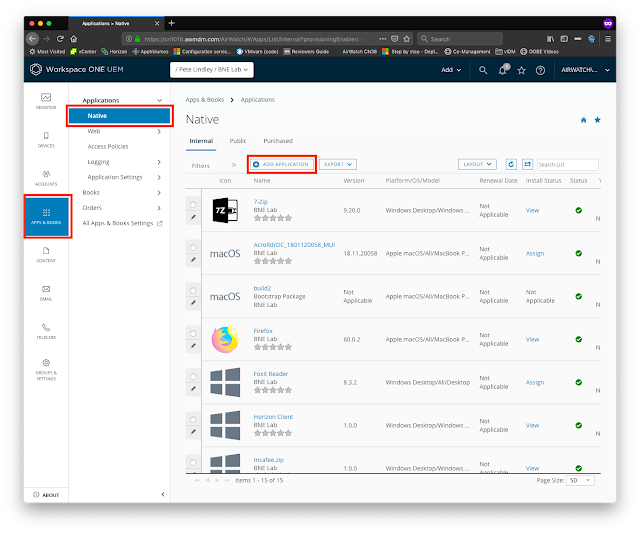This screenshot has width=640, height=534.
Task: Click the saved pages star in header
Action: coord(521,70)
